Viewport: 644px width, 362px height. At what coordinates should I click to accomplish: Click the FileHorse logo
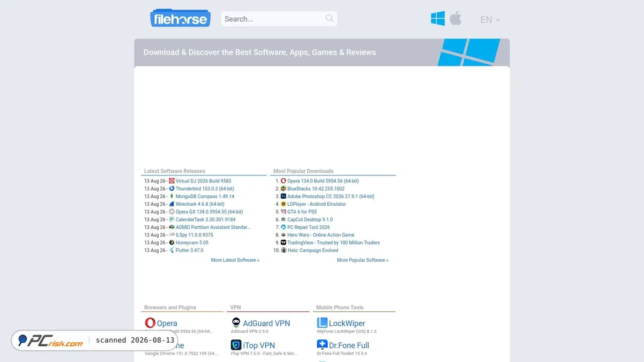[180, 19]
